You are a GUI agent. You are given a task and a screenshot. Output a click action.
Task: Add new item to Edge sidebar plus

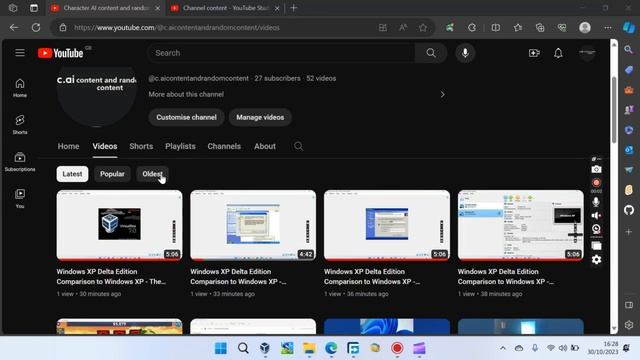point(629,231)
